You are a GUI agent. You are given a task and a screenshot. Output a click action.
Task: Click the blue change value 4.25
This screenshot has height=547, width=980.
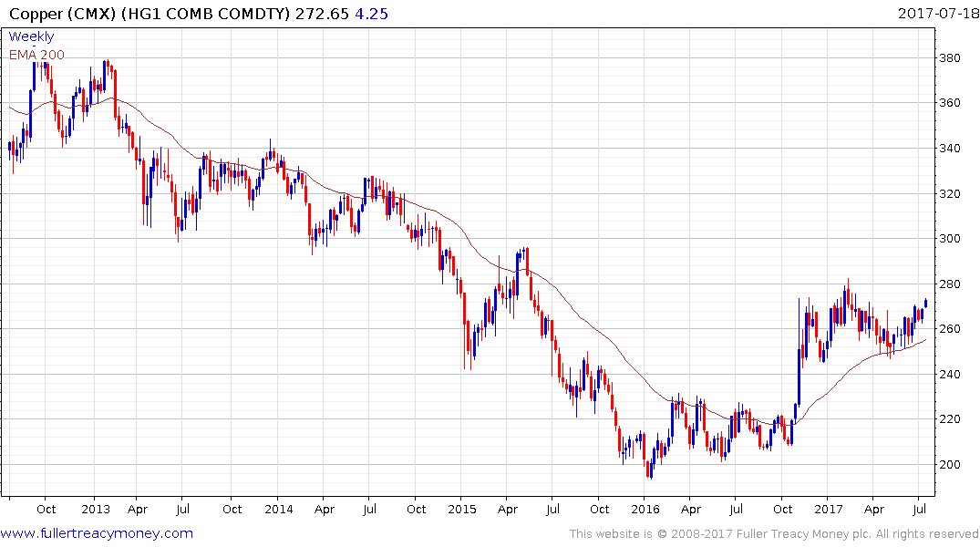click(x=371, y=14)
